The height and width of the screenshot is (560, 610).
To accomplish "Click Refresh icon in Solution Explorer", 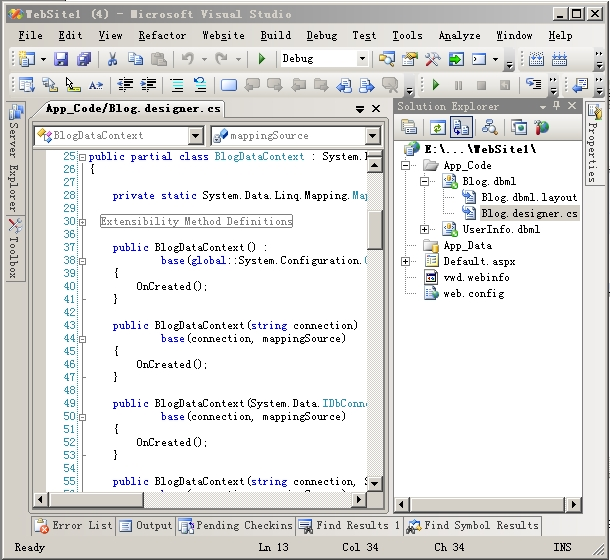I will click(438, 127).
